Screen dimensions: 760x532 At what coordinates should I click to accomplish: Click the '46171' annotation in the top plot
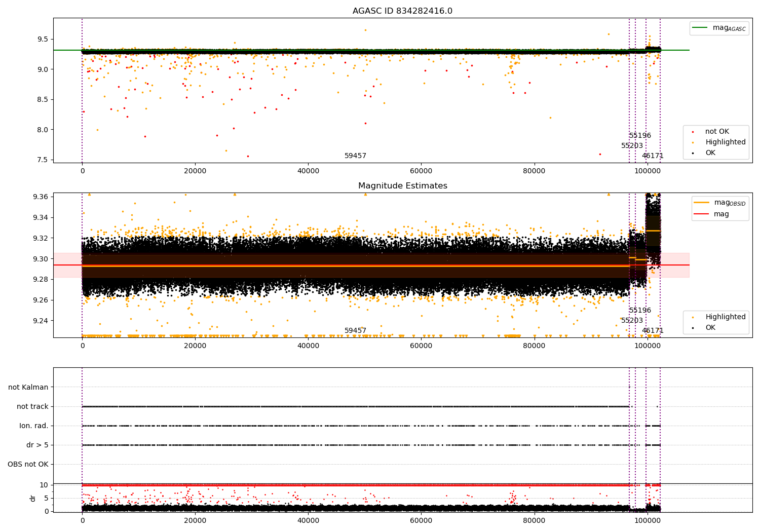653,156
